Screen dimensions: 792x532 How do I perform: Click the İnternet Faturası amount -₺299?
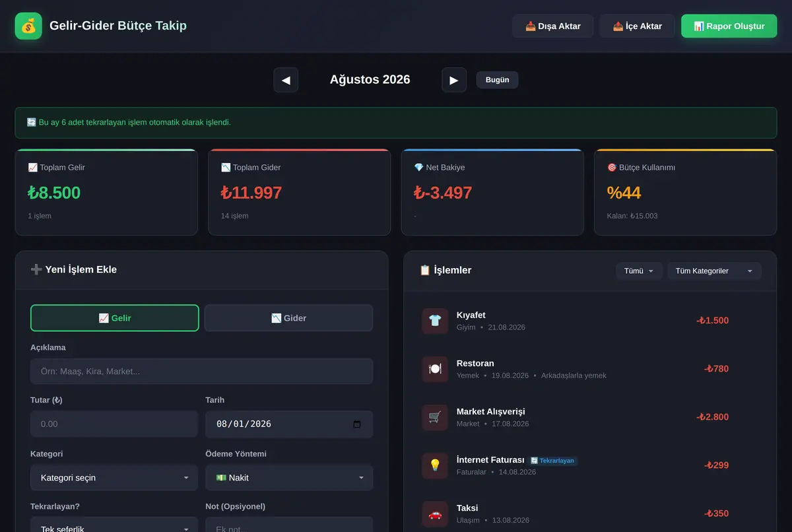[717, 465]
